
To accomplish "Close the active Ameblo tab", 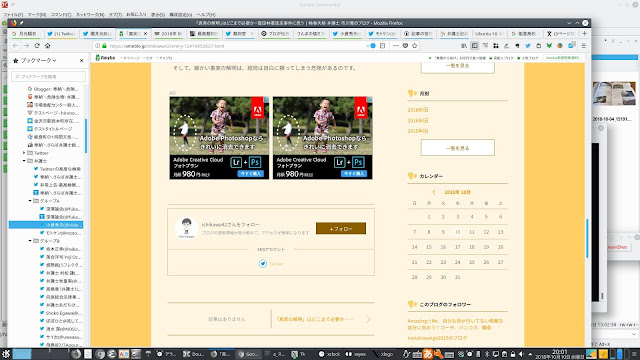I will click(x=145, y=33).
